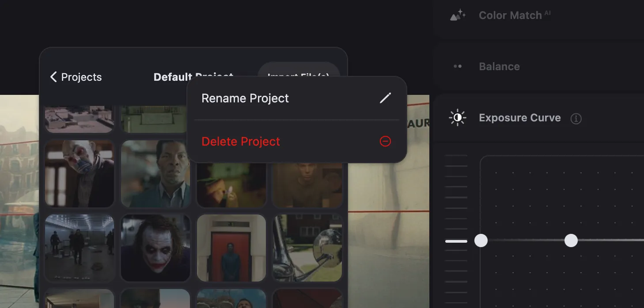Image resolution: width=644 pixels, height=308 pixels.
Task: Expand the Balance panel
Action: 538,67
